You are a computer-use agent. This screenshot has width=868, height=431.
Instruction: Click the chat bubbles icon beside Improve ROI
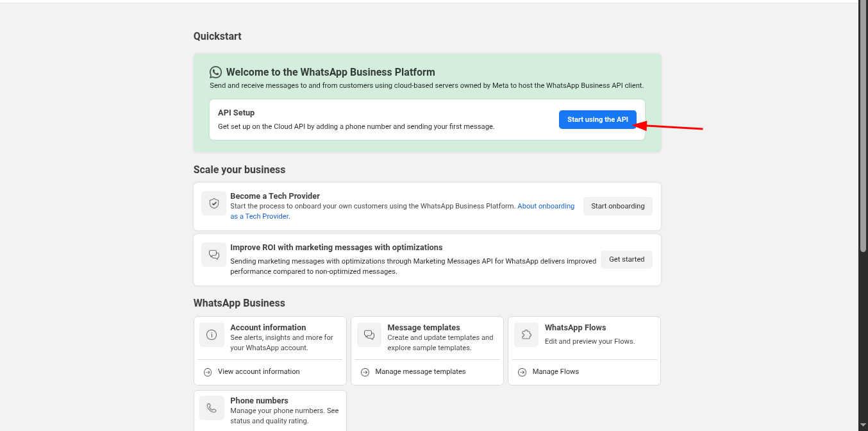point(214,255)
